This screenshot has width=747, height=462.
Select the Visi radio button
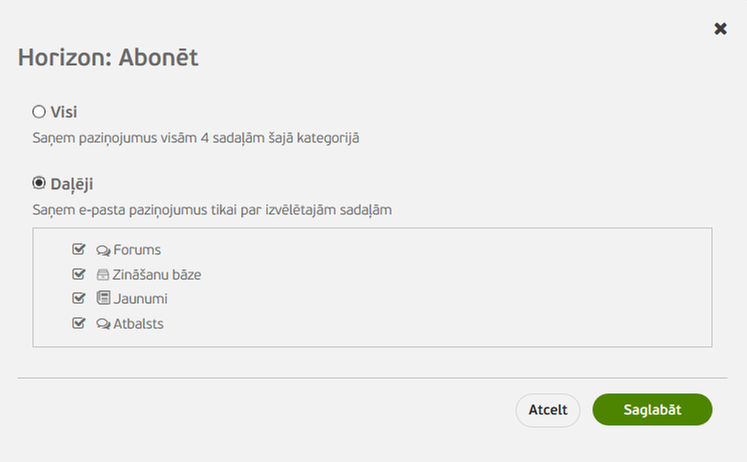[39, 112]
